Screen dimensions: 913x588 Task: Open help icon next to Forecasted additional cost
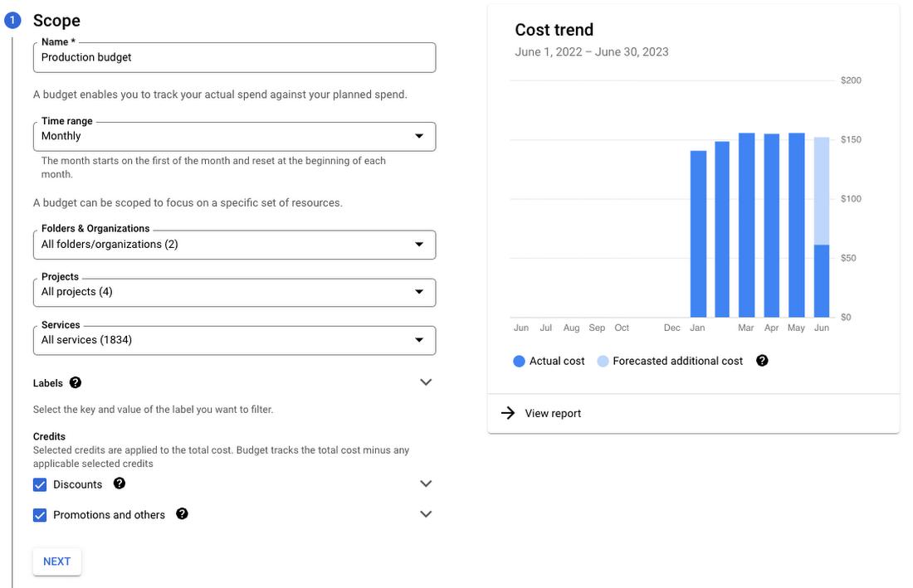(x=762, y=361)
